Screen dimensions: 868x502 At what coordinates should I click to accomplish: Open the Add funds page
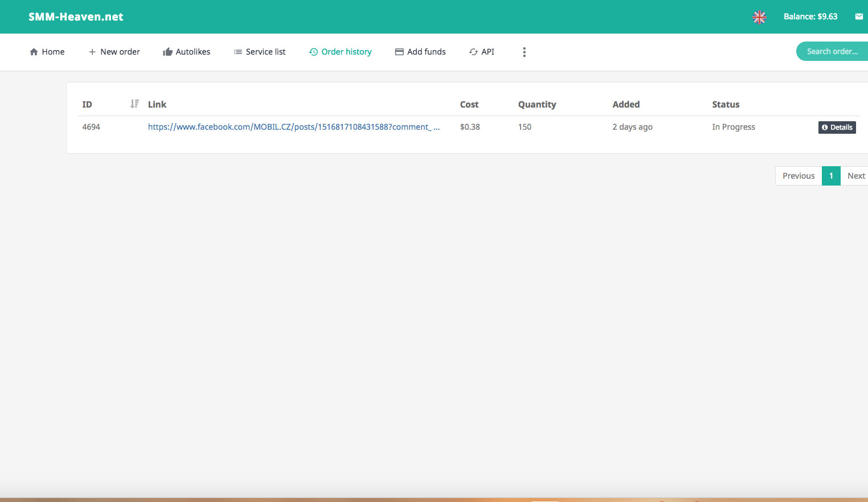(420, 52)
